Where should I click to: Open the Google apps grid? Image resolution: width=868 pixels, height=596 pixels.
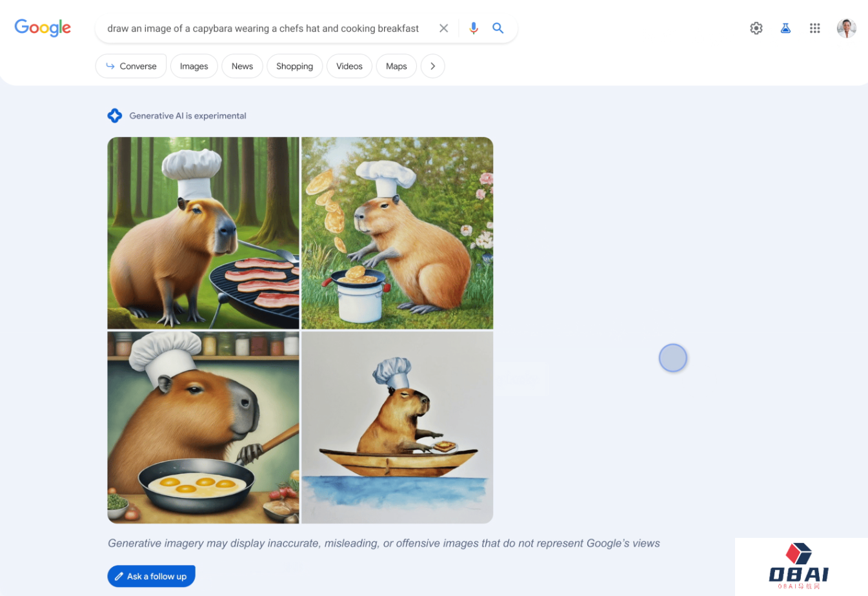point(815,28)
